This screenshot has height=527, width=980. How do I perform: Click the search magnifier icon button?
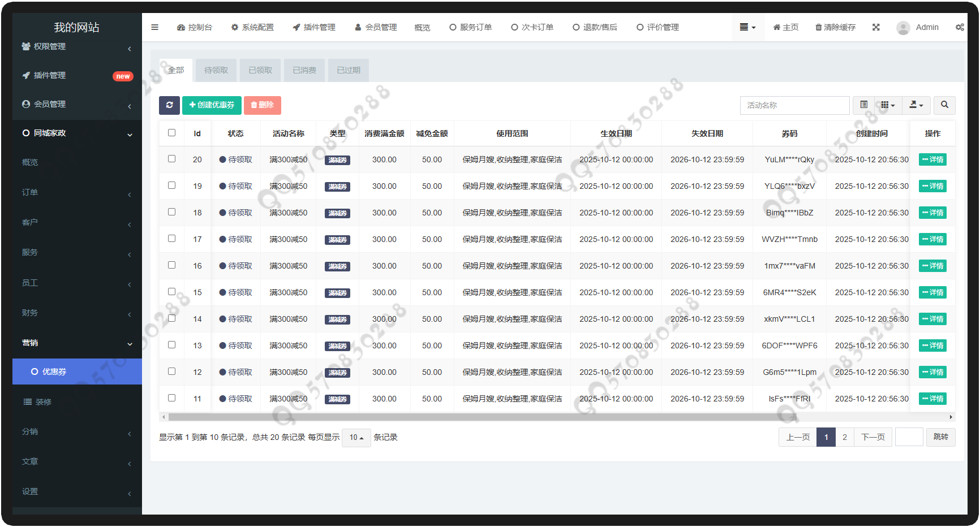pos(944,105)
